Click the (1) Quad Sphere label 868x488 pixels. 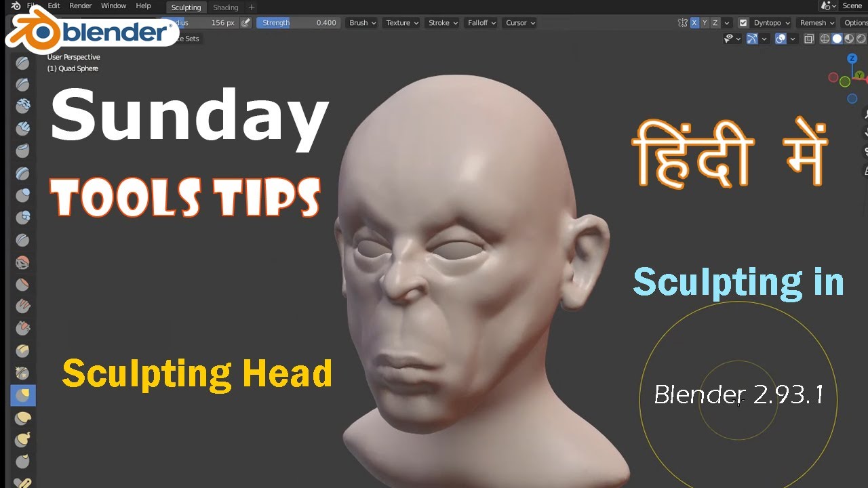(x=73, y=68)
